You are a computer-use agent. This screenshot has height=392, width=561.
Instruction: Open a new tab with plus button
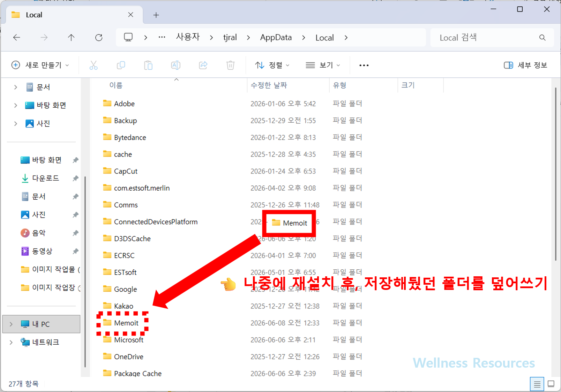point(156,15)
